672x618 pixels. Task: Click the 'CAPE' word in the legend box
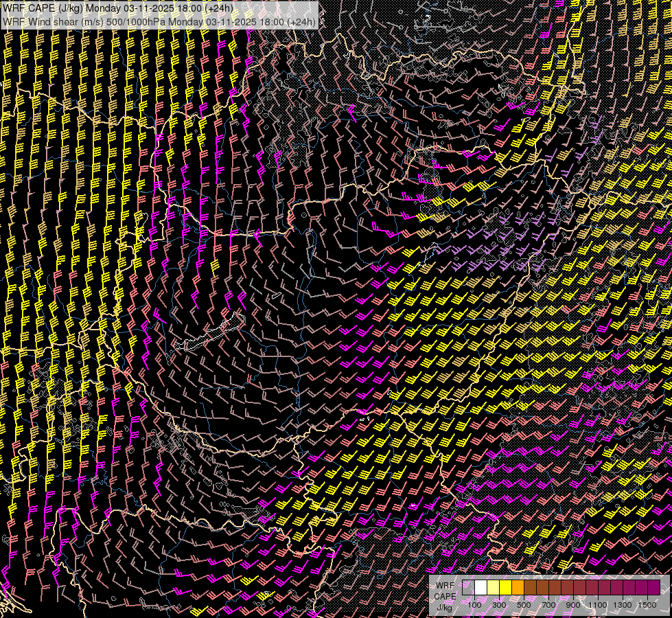point(445,597)
